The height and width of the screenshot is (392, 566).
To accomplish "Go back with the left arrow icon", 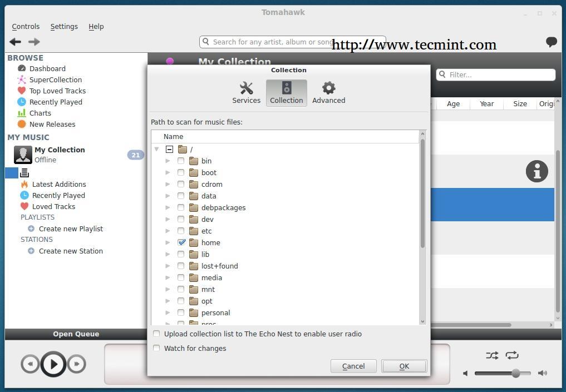I will [15, 42].
